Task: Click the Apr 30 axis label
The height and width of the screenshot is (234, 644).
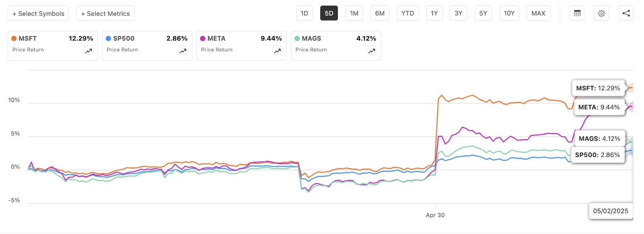Action: 435,215
